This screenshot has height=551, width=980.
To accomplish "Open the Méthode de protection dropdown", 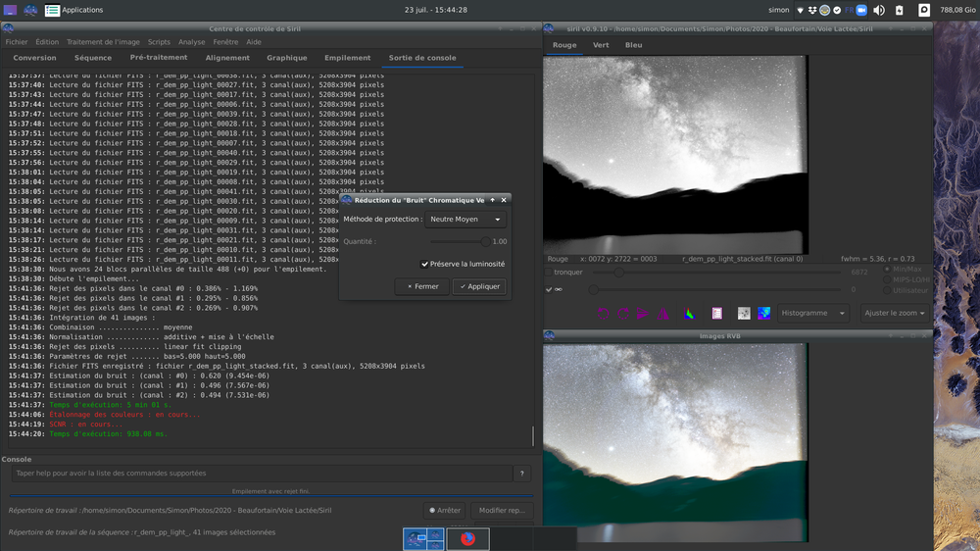I will coord(465,220).
